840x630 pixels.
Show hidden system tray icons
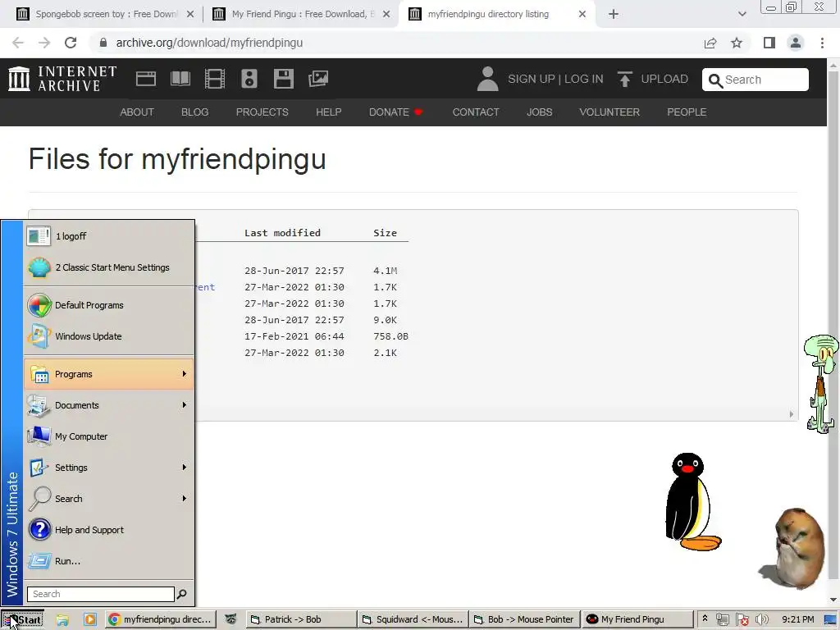click(705, 619)
